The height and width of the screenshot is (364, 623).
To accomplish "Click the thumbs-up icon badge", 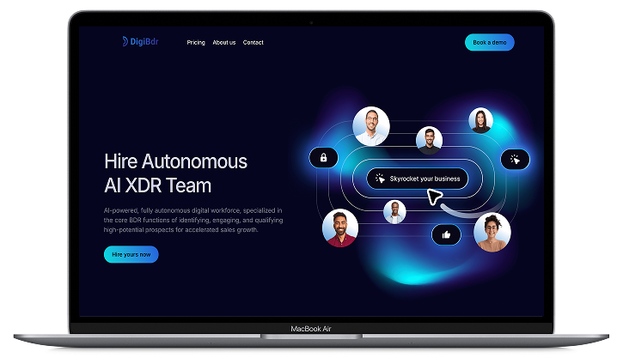I will tap(446, 234).
